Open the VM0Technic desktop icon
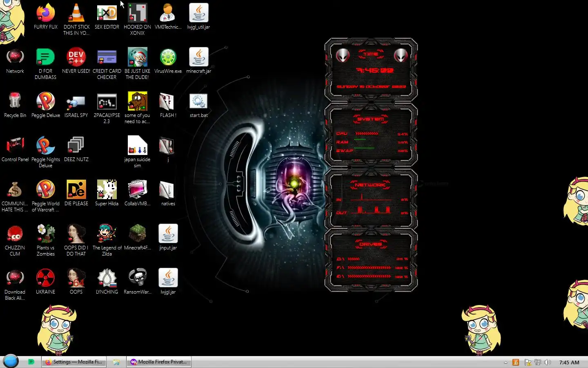 point(168,13)
